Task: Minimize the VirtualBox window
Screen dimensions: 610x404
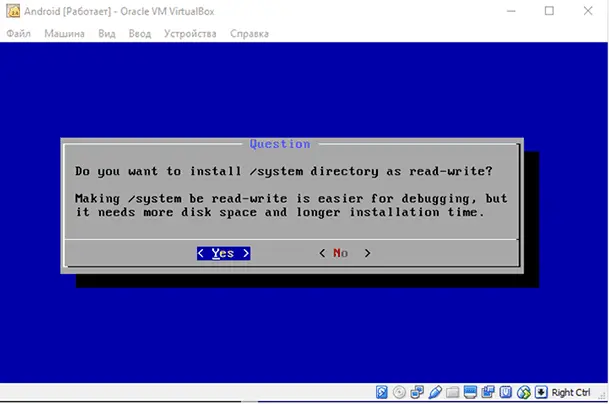Action: click(x=511, y=11)
